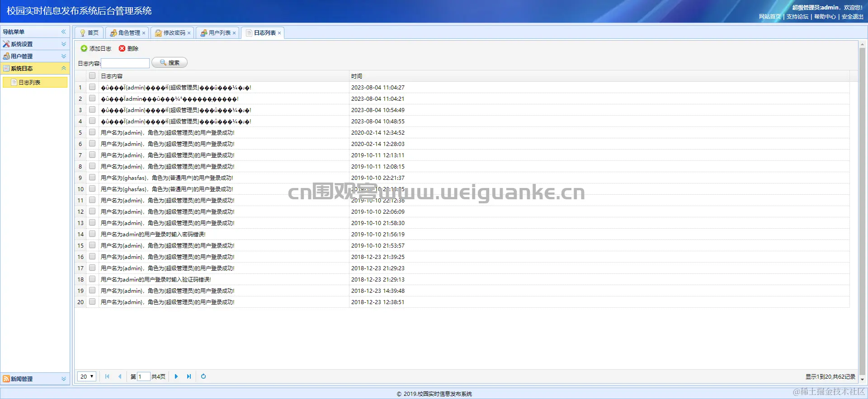
Task: Open 日志列表 in the sidebar
Action: (x=35, y=82)
